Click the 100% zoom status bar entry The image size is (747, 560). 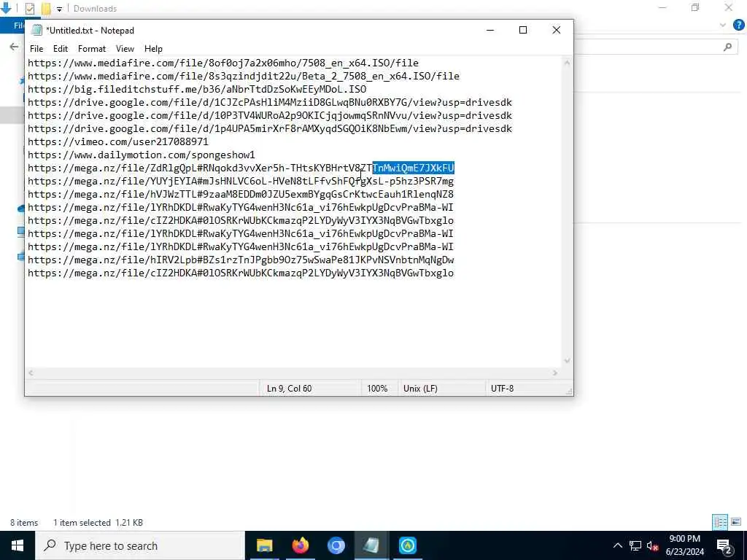(377, 389)
